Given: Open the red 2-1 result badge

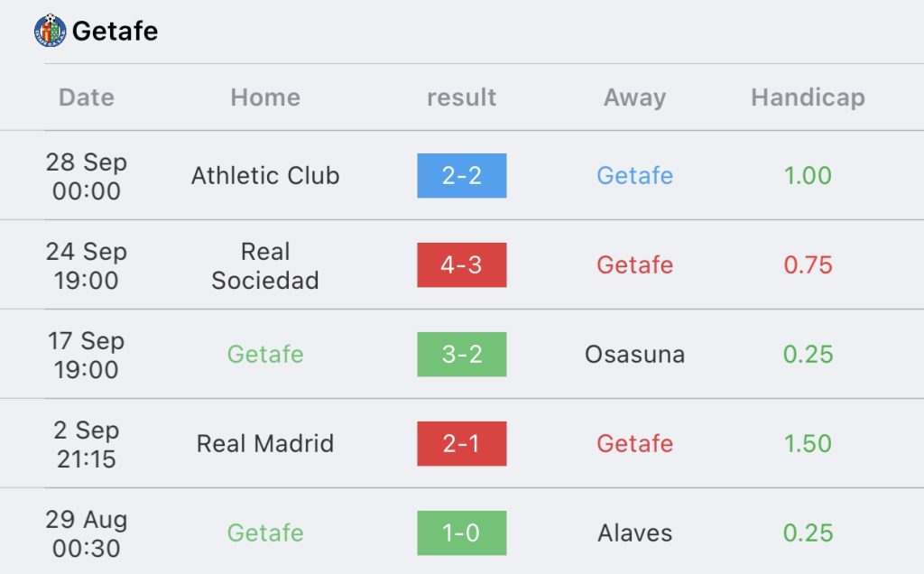Looking at the screenshot, I should [461, 444].
